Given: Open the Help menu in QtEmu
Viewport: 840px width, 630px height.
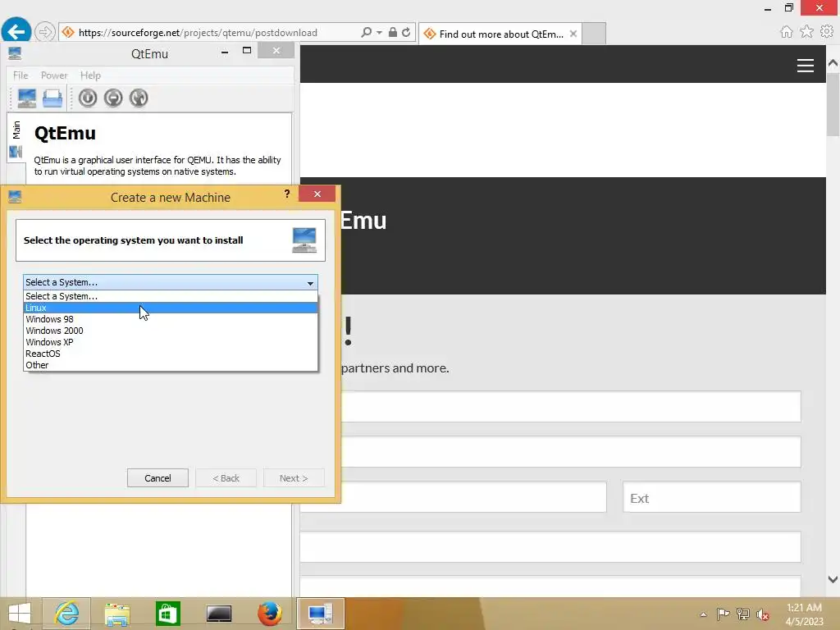Looking at the screenshot, I should click(x=90, y=75).
